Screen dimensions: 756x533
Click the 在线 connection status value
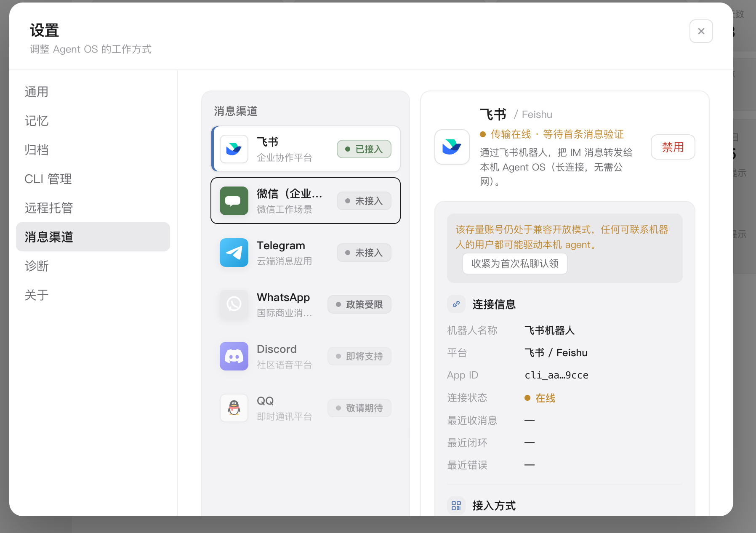click(x=545, y=398)
